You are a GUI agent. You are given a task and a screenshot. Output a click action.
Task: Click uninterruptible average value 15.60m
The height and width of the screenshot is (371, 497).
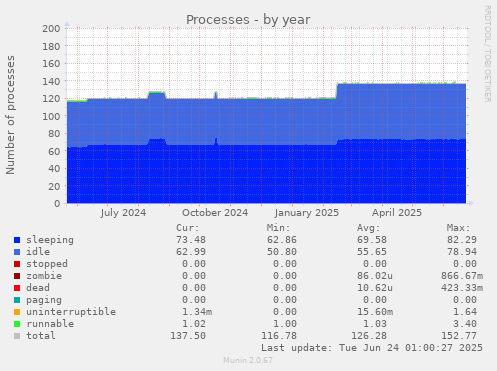(375, 312)
